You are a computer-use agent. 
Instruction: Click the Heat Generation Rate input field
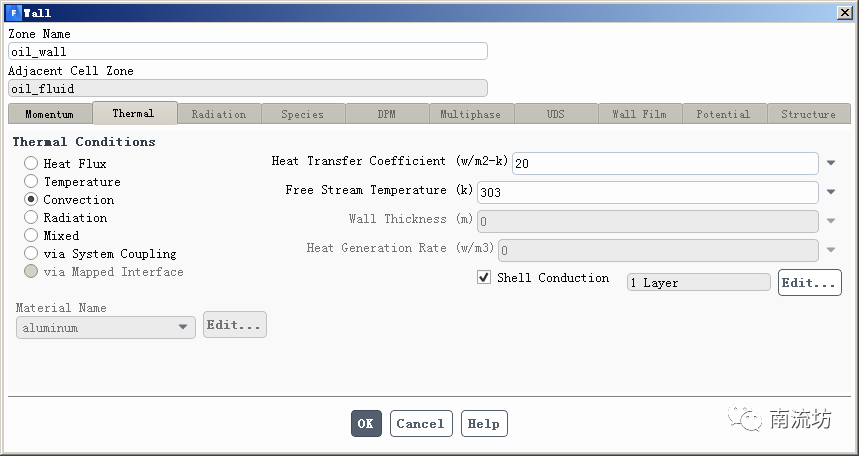point(658,250)
